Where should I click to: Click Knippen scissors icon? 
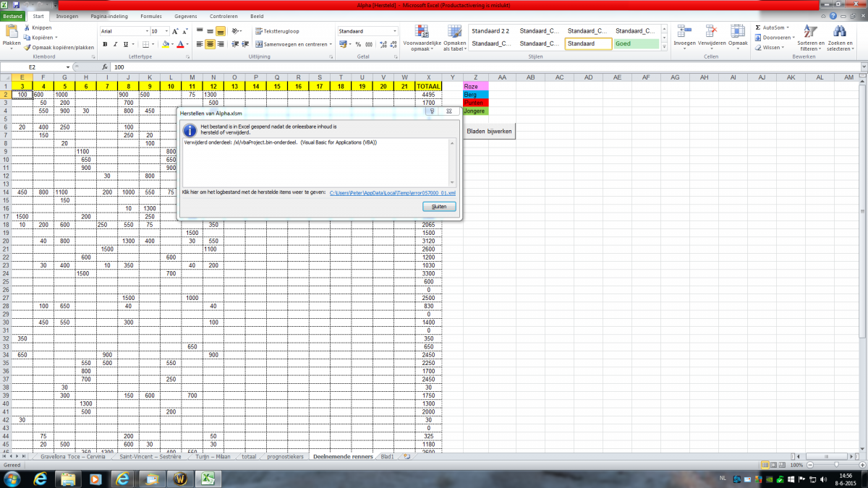[x=27, y=27]
